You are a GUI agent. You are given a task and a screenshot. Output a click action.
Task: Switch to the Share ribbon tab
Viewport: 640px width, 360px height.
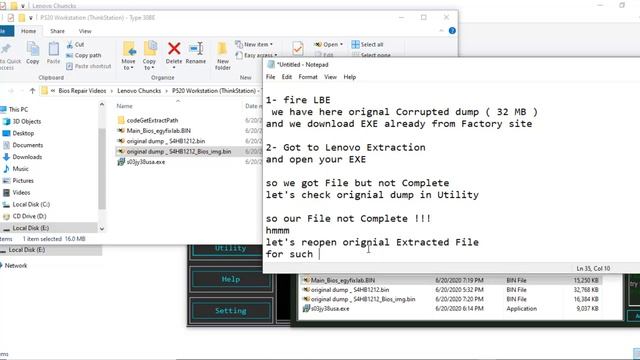[57, 31]
